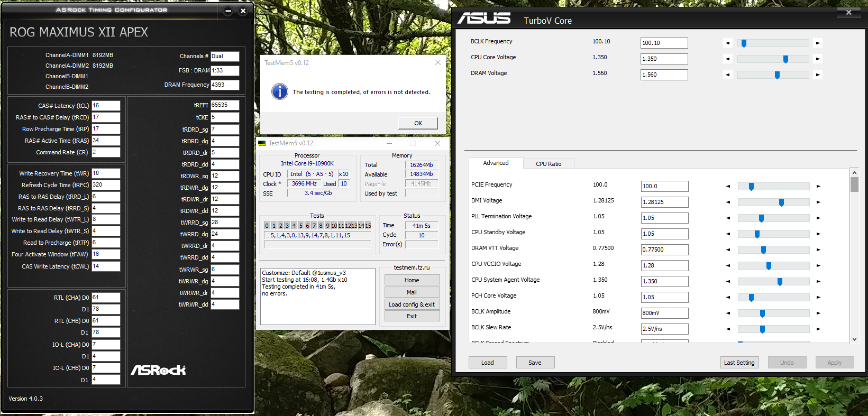
Task: Click the right arrow beside BCLK Frequency slider
Action: [x=818, y=43]
